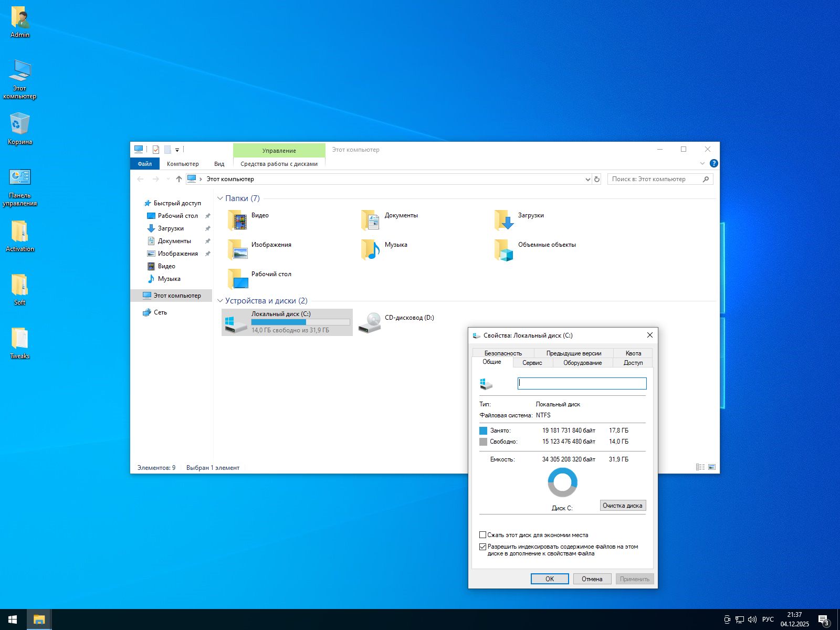
Task: Open the Безопасность tab
Action: point(503,353)
